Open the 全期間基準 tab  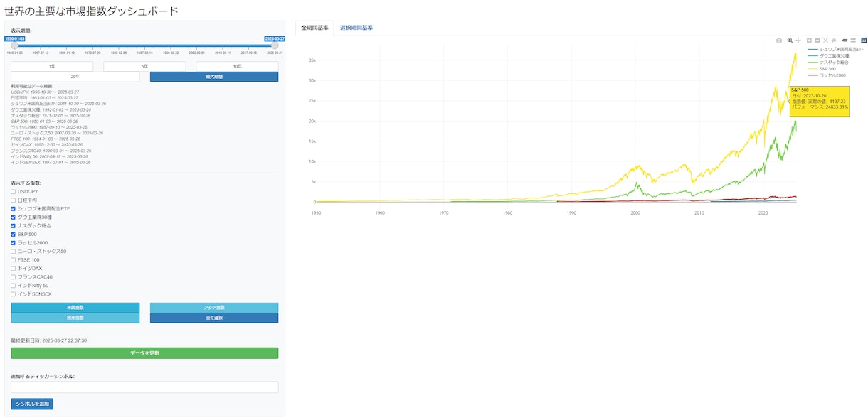314,28
